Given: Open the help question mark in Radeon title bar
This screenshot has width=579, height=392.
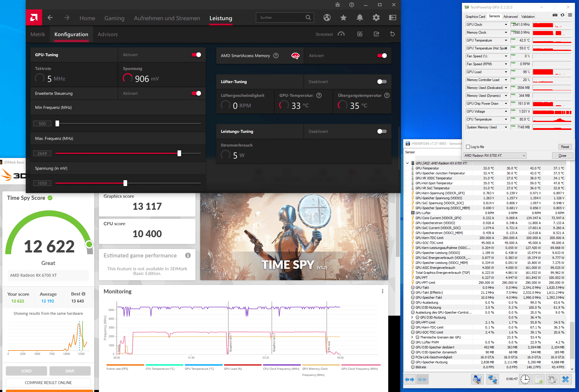Looking at the screenshot, I should click(352, 5).
